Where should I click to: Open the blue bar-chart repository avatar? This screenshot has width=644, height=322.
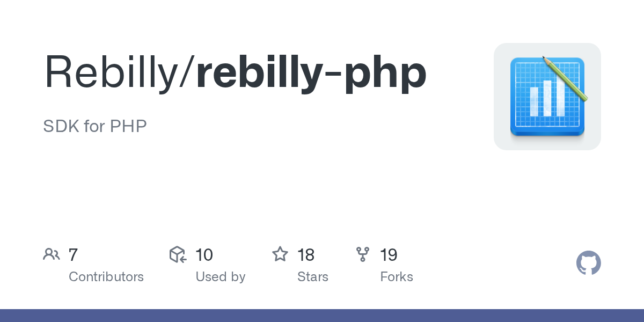547,97
